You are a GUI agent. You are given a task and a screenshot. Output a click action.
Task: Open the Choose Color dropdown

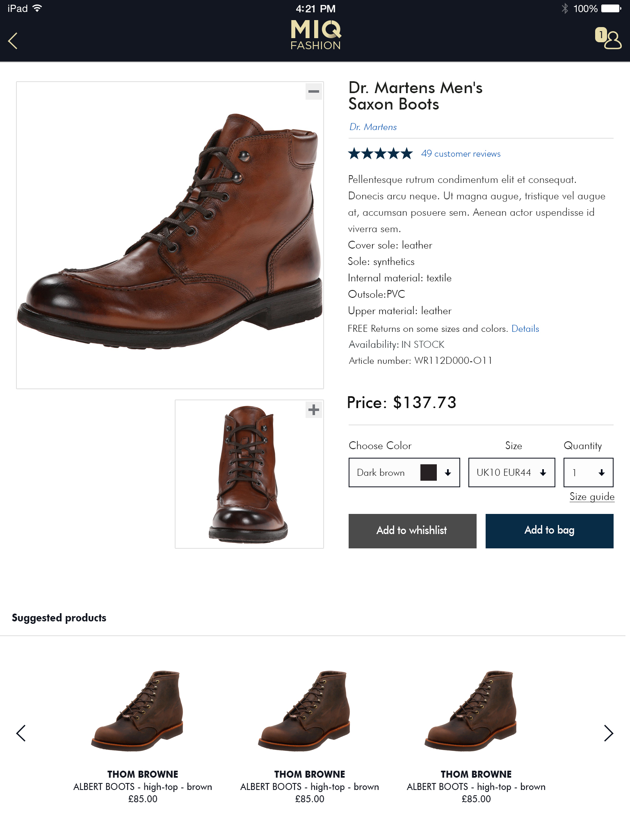(x=404, y=472)
